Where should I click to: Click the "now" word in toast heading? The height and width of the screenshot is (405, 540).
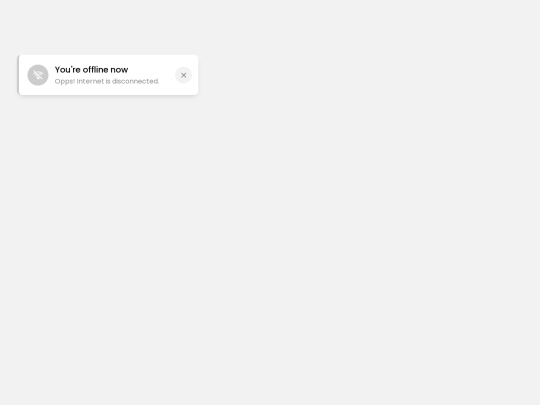click(x=119, y=70)
